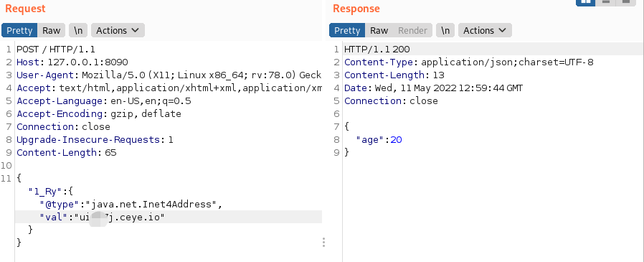Select the side-by-side layout icon
This screenshot has height=262, width=644.
tap(585, 2)
